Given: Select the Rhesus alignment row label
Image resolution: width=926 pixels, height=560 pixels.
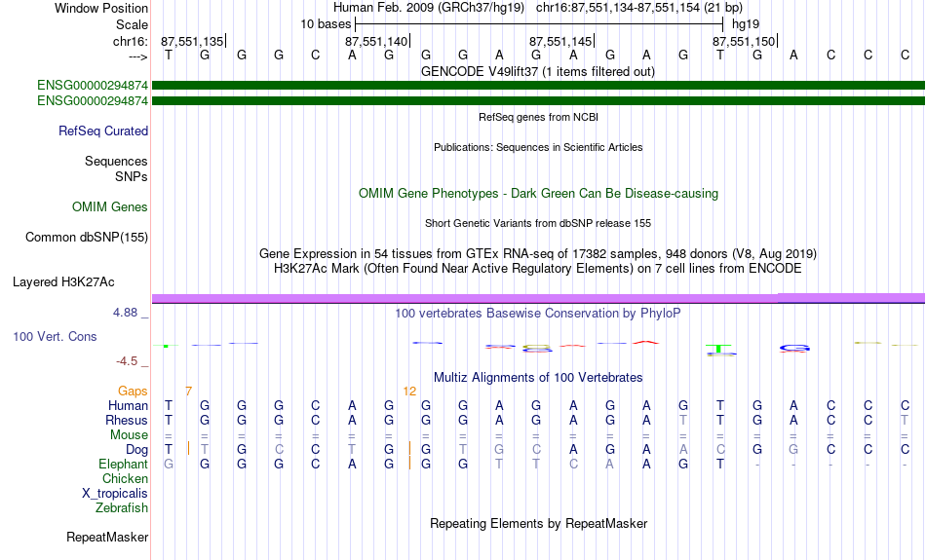Looking at the screenshot, I should [x=127, y=421].
